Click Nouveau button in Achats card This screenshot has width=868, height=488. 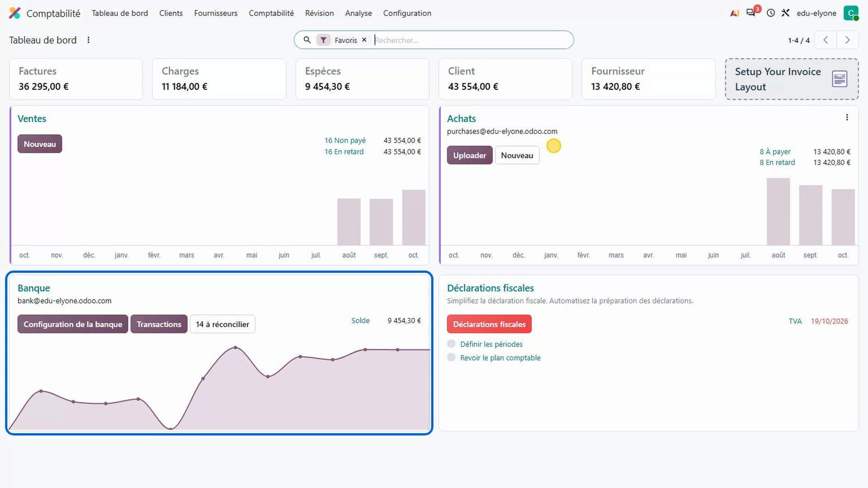(517, 155)
